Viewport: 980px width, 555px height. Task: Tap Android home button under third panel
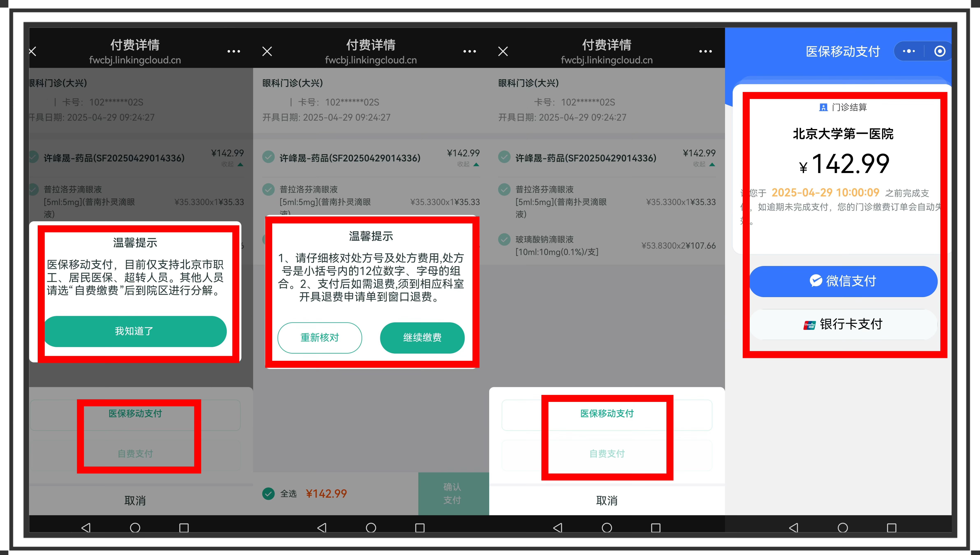click(x=607, y=527)
